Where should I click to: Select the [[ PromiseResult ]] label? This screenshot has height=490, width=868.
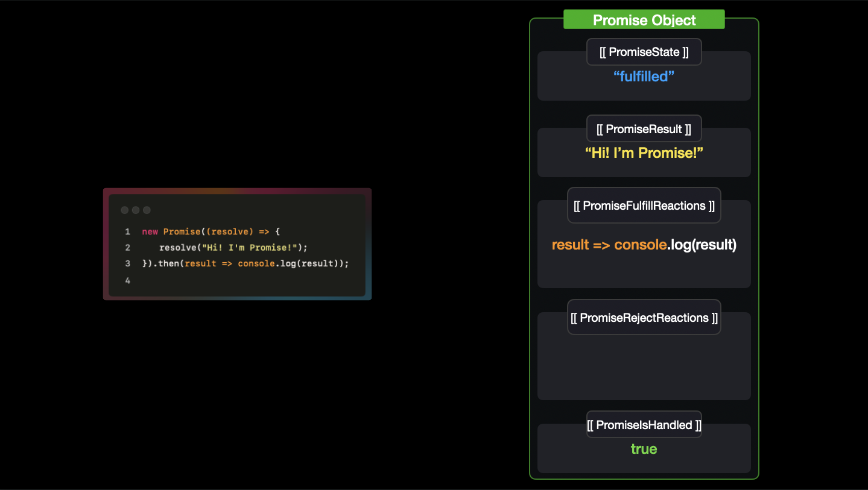[x=644, y=129]
